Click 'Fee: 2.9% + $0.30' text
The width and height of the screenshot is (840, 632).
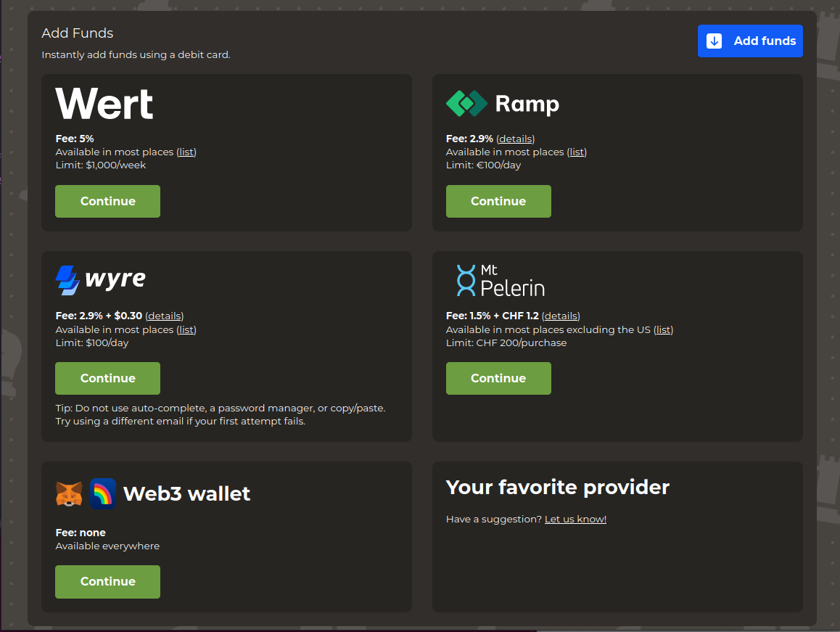click(99, 316)
